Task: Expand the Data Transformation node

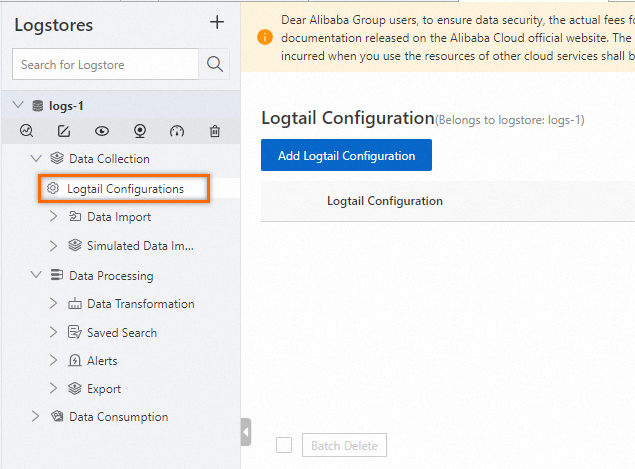Action: point(54,304)
